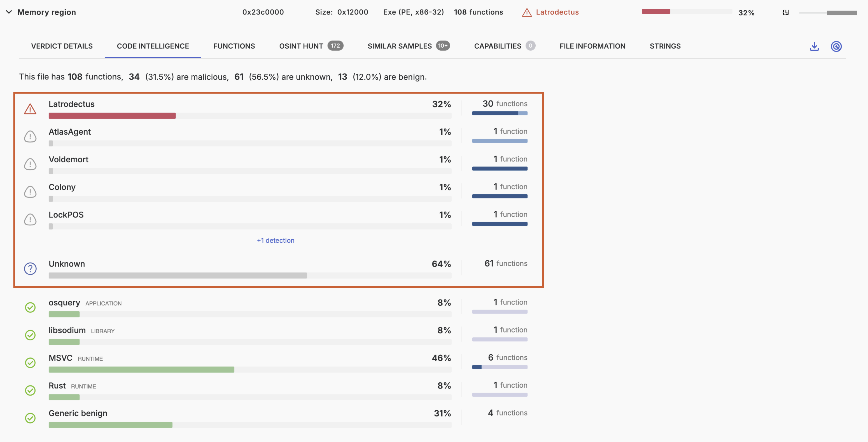
Task: Click the YARA curly-brace icon in header
Action: [785, 13]
